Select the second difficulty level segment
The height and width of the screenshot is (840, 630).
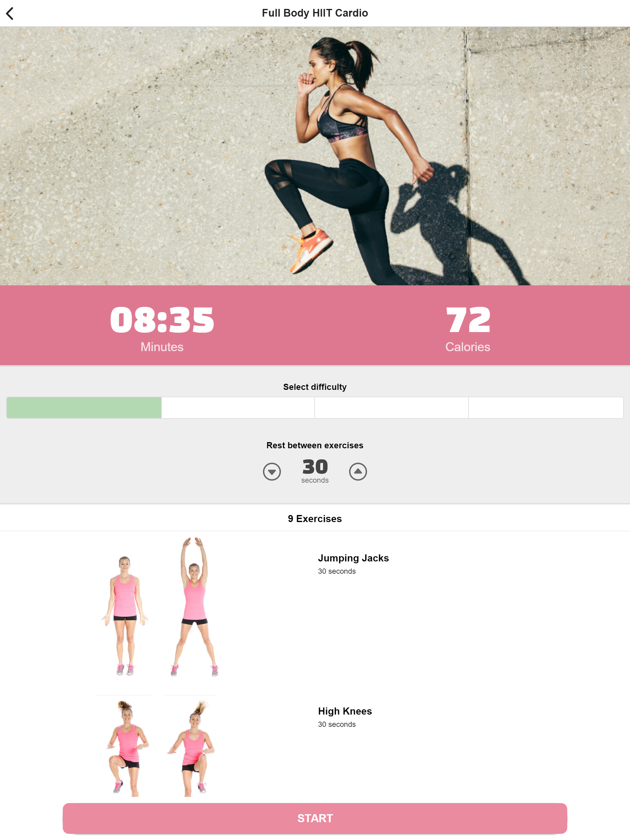pyautogui.click(x=238, y=407)
